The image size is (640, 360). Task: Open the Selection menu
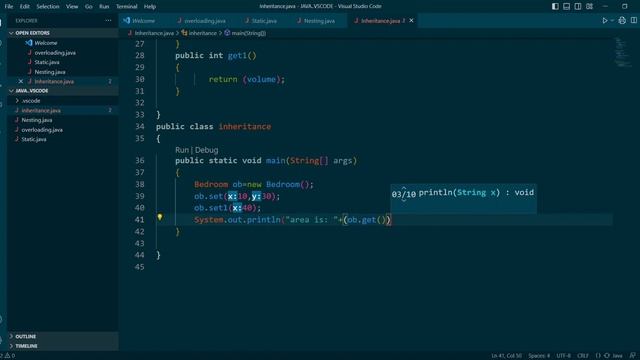point(48,7)
